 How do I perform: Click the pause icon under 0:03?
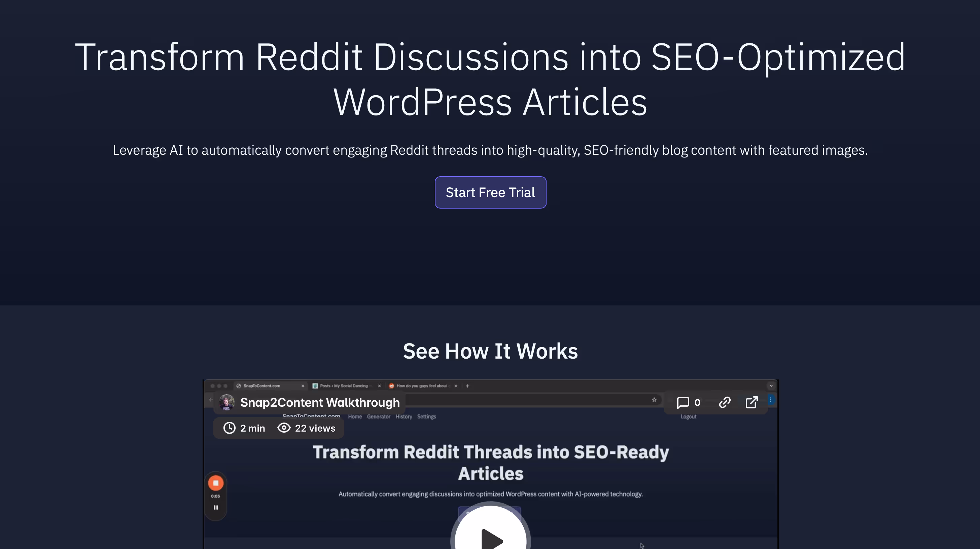click(216, 508)
